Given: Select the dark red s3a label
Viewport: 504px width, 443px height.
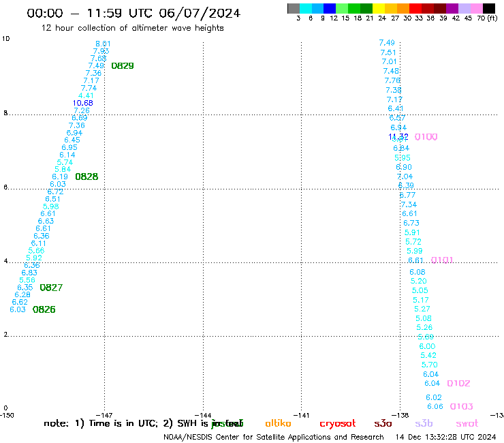Looking at the screenshot, I should click(x=383, y=423).
